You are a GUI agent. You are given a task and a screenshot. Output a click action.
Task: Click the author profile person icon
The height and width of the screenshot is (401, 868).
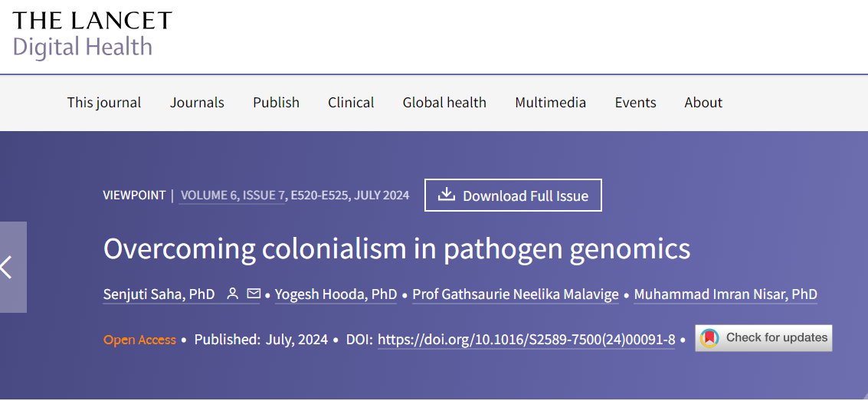coord(233,294)
